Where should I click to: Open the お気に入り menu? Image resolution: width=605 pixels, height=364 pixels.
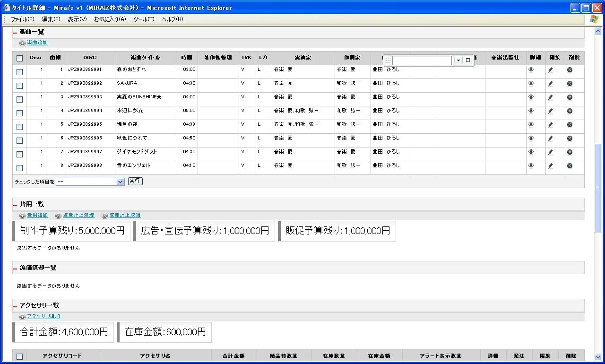110,19
